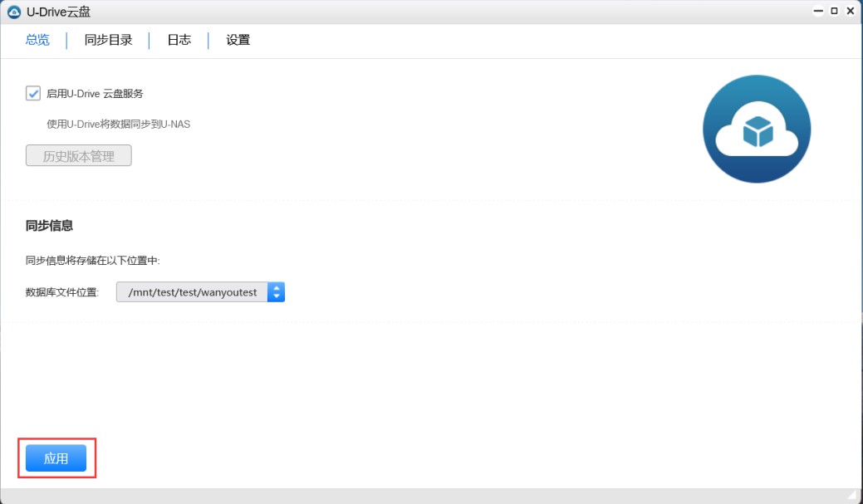The image size is (863, 504).
Task: Expand the blue arrow of database location dropdown
Action: point(277,292)
